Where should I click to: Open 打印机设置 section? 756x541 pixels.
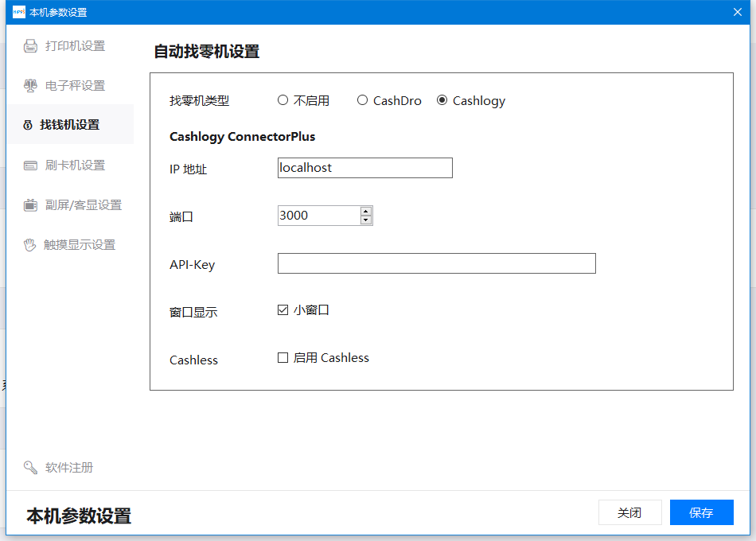[x=70, y=46]
